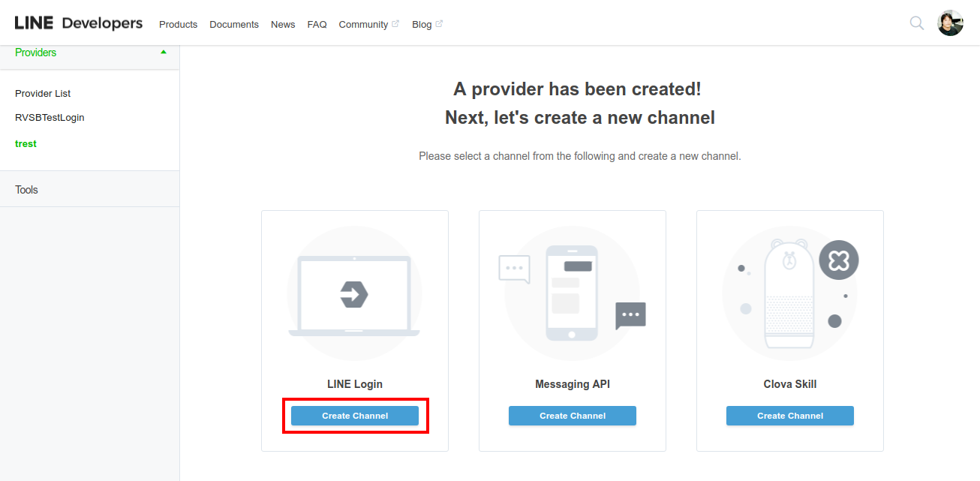Click the Clova Skill card title
Viewport: 980px width, 481px height.
790,384
